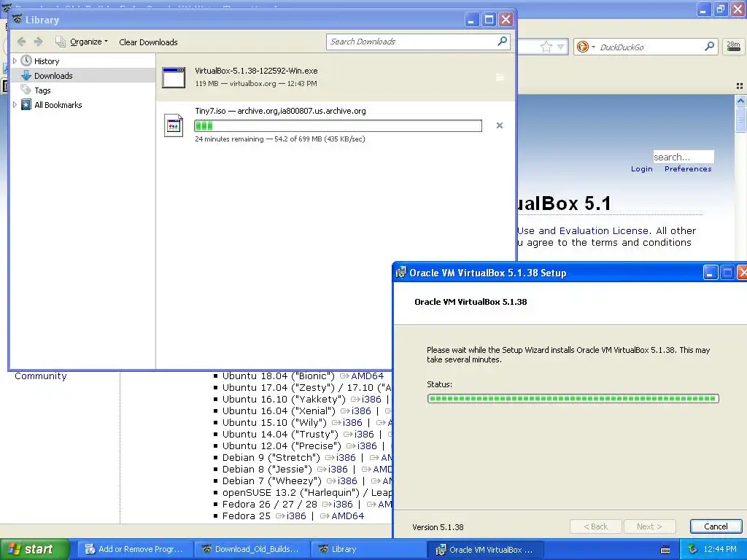Switch to Download_Old_Builds browser taskbar item
This screenshot has width=747, height=560.
point(252,549)
